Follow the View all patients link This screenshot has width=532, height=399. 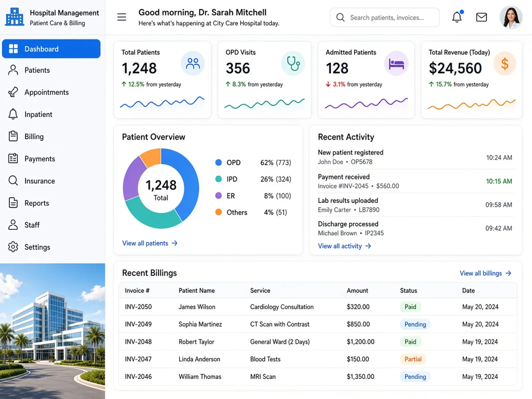(150, 243)
